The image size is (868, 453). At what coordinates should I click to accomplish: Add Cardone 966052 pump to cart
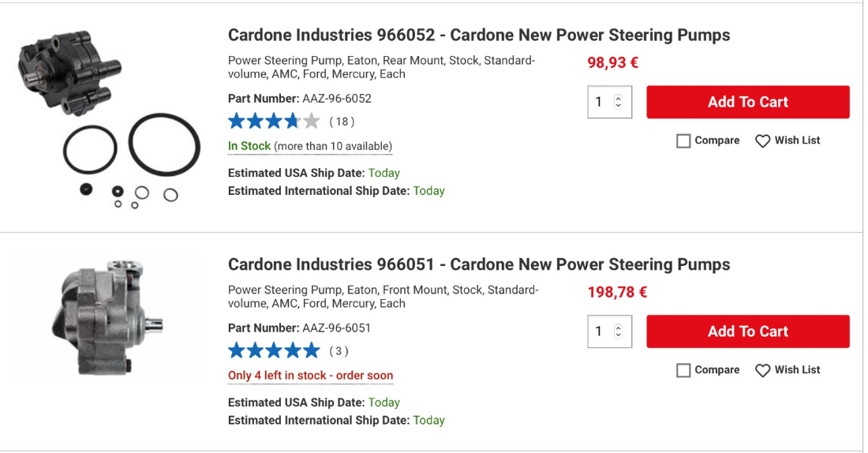click(747, 102)
